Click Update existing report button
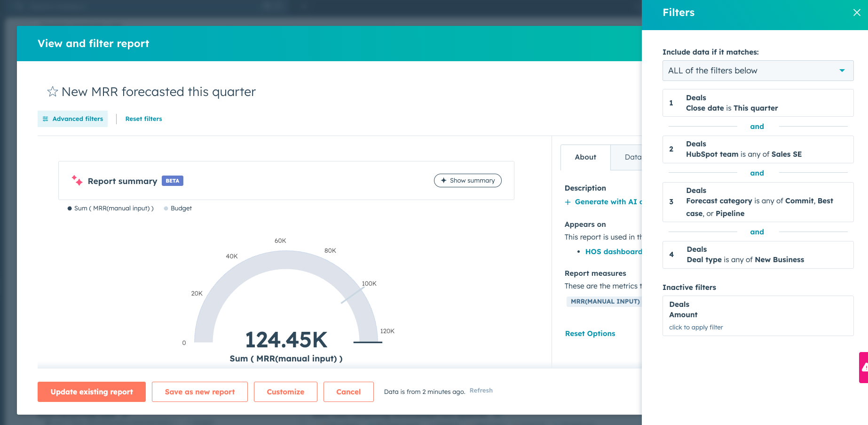 click(92, 392)
